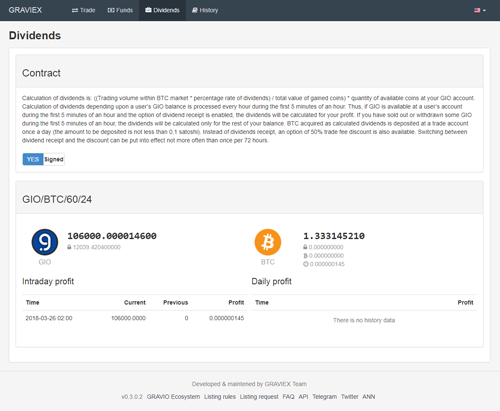
Task: Select the Dividends tab
Action: pyautogui.click(x=162, y=10)
